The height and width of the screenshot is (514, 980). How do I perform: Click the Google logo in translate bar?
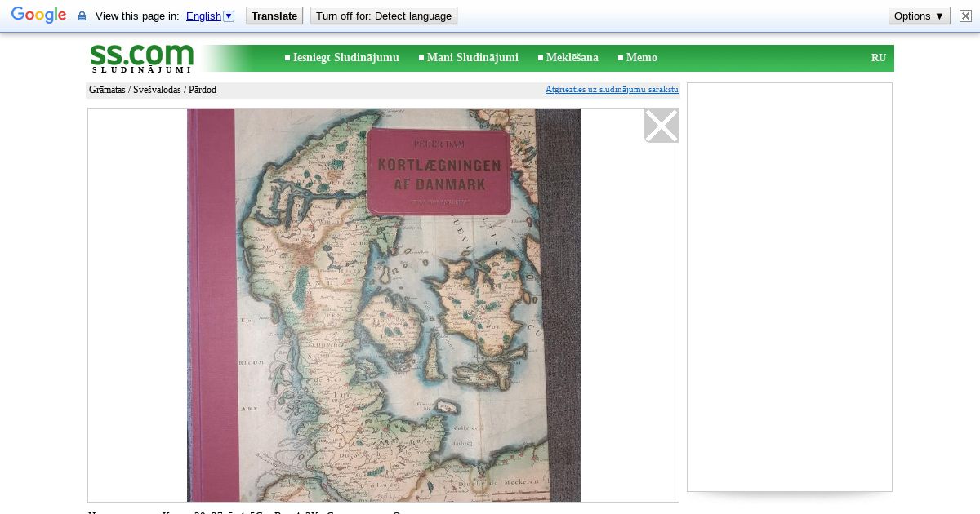coord(38,16)
